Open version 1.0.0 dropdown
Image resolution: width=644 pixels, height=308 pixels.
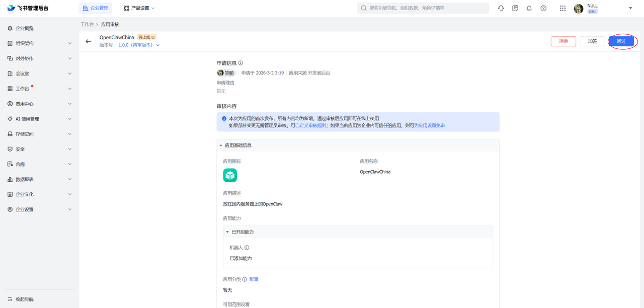[139, 45]
